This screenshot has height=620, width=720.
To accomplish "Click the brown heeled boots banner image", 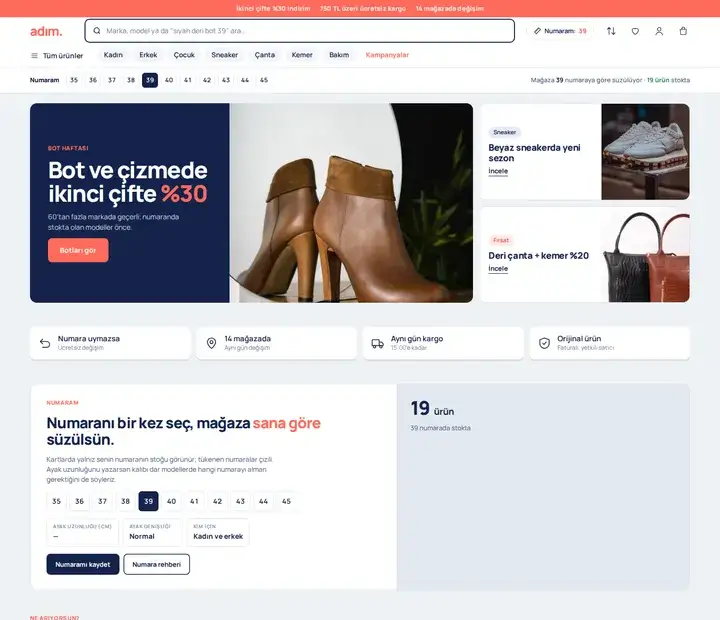I will click(351, 203).
